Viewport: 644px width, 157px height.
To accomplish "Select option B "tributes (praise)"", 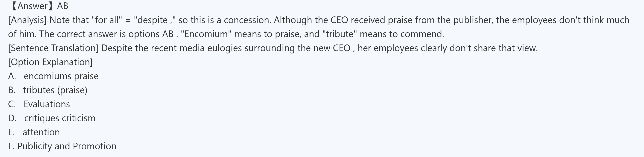I will (55, 90).
